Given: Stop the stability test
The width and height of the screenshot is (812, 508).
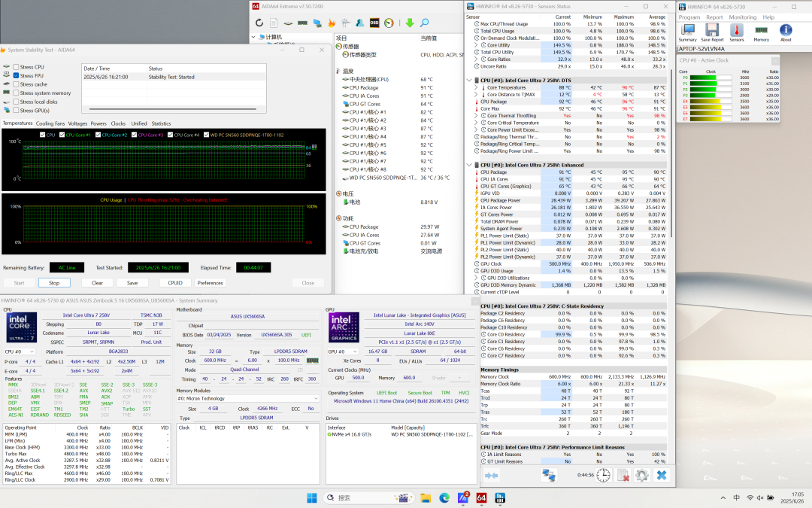Looking at the screenshot, I should [x=54, y=283].
